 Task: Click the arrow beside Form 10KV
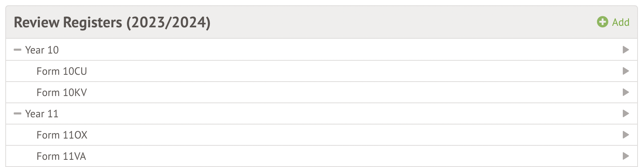(626, 92)
